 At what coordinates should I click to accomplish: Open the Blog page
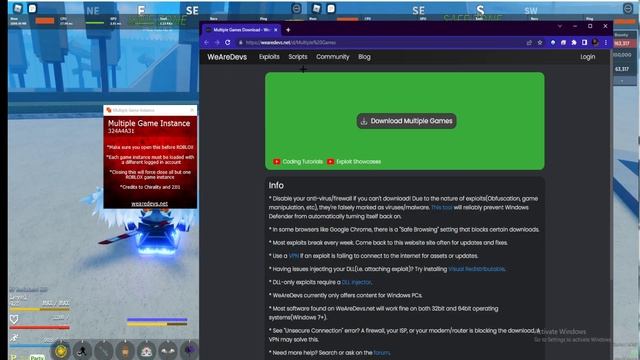coord(364,57)
